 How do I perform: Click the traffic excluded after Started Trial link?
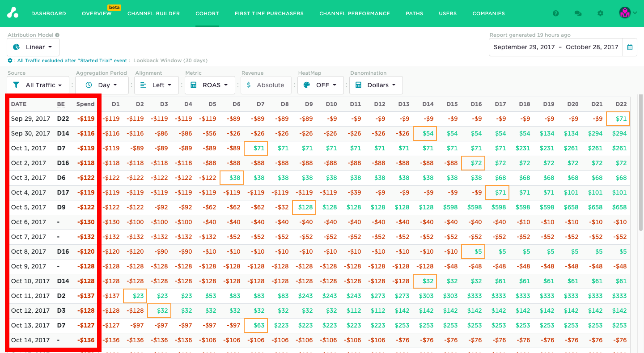pos(72,60)
